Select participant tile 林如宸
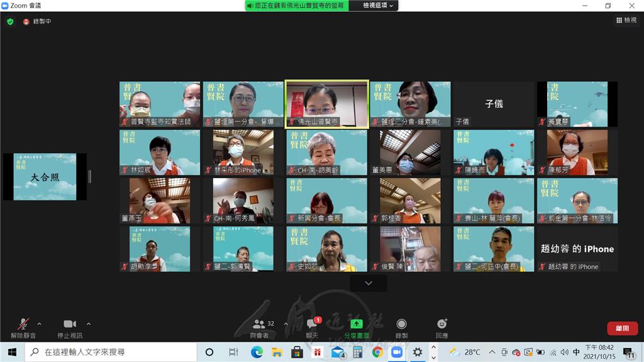This screenshot has height=362, width=644. 160,152
